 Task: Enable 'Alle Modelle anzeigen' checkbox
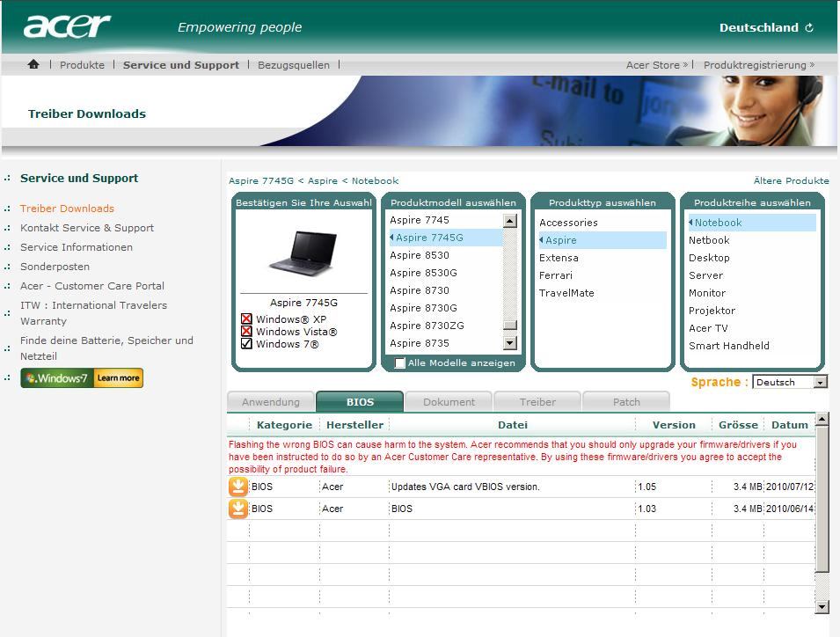point(399,362)
